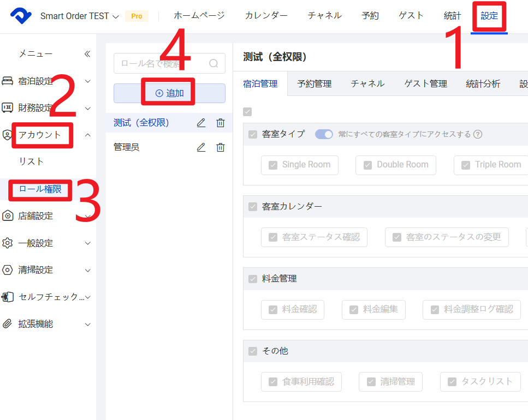
Task: Open the ロール権限 submenu item
Action: (x=40, y=189)
